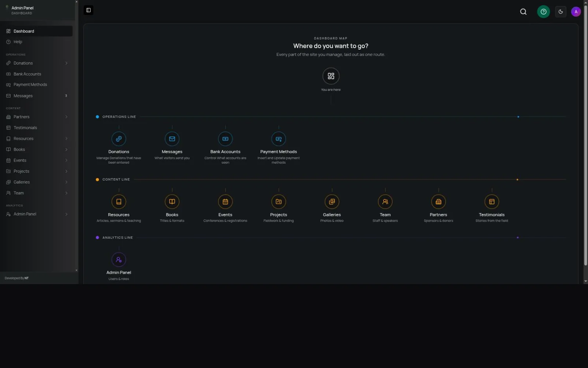This screenshot has width=588, height=368.
Task: Expand Admin Panel chevron in sidebar
Action: pyautogui.click(x=66, y=214)
